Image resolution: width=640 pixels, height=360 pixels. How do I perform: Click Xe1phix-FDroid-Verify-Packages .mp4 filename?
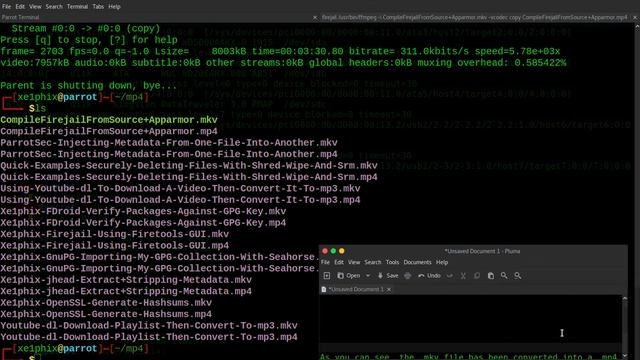(x=143, y=223)
